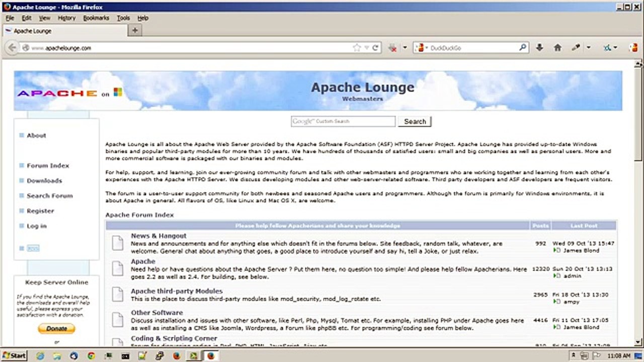Click the Apache forum folder icon
This screenshot has height=362, width=644.
click(117, 268)
